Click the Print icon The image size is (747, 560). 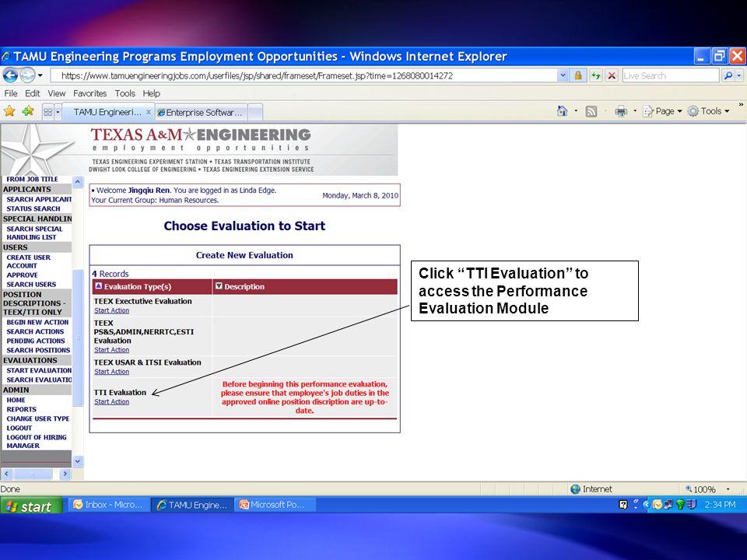pyautogui.click(x=621, y=111)
